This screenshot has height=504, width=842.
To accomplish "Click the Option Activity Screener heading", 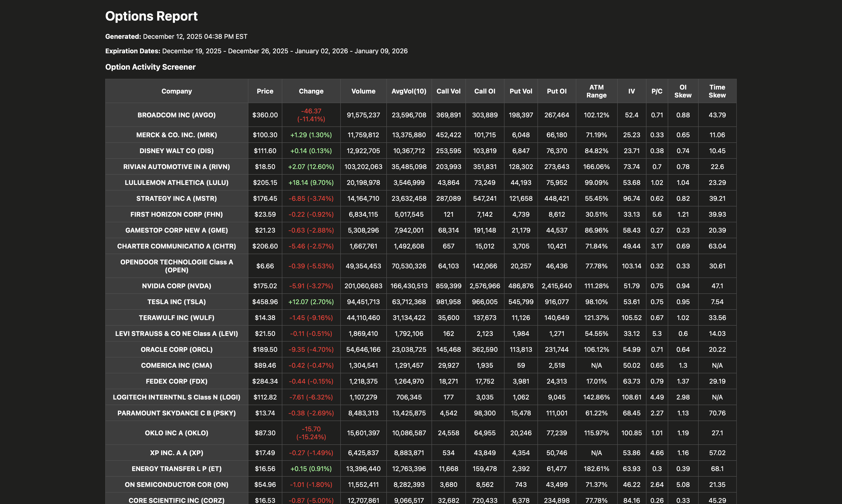I will (150, 67).
